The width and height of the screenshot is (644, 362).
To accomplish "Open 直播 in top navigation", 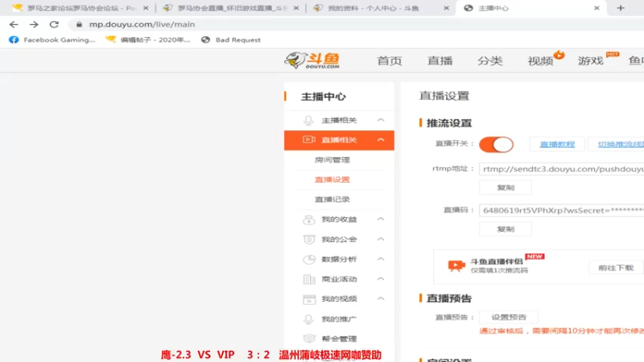I will point(440,61).
